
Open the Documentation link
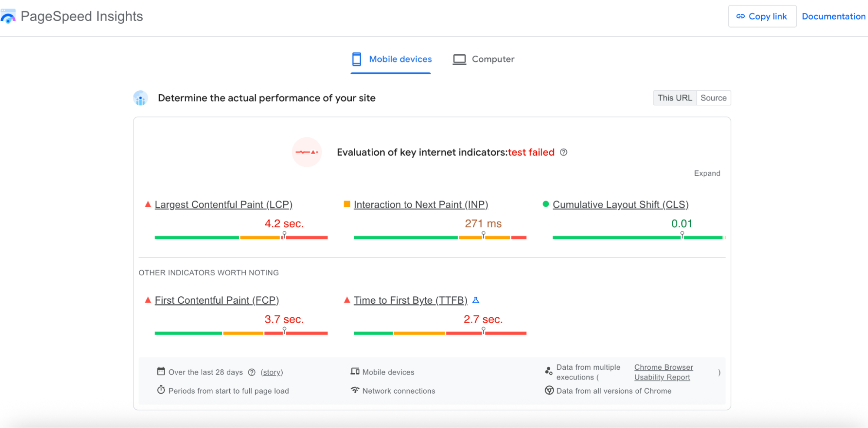pos(833,16)
